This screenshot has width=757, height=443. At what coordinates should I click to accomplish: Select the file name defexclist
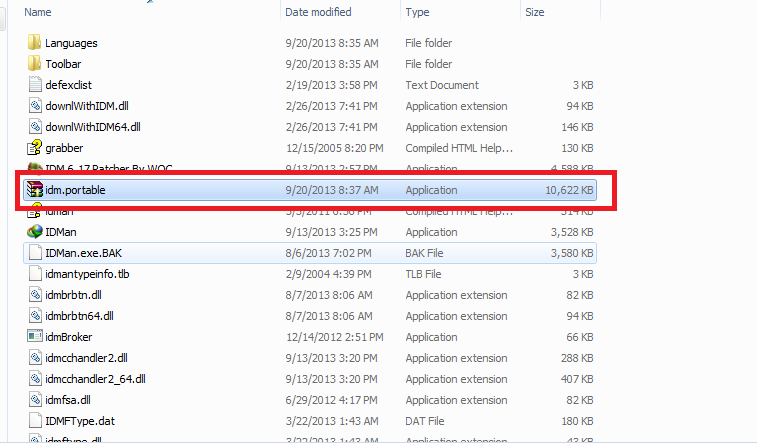[69, 85]
